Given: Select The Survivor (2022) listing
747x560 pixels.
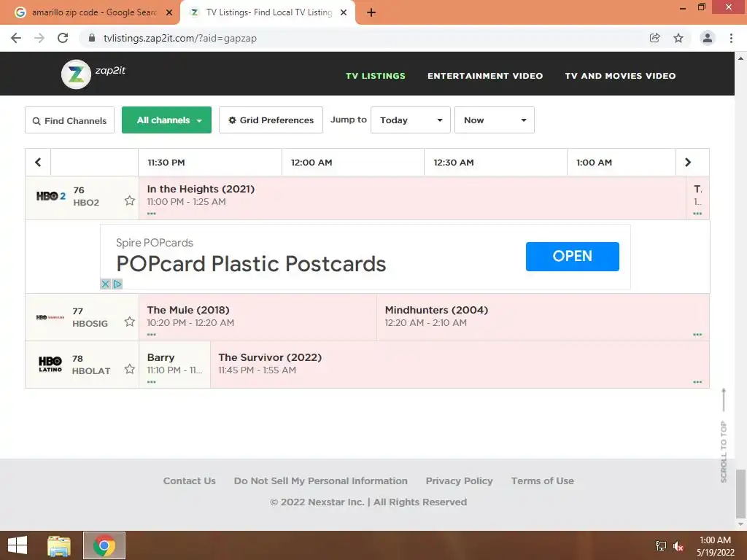Looking at the screenshot, I should point(460,365).
